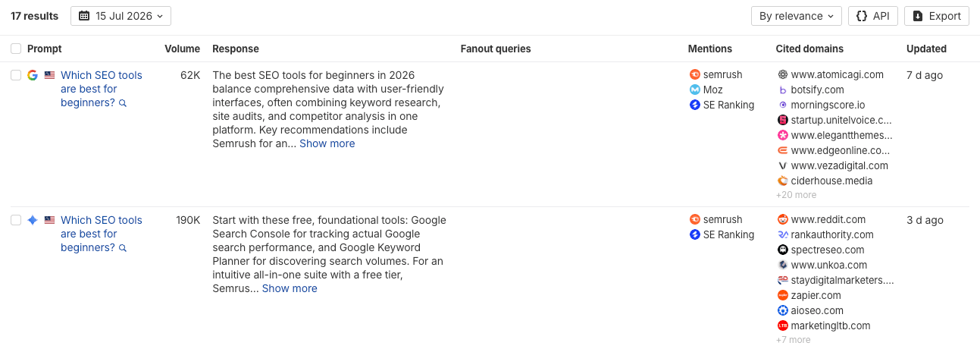This screenshot has width=980, height=349.
Task: Click the semrush logo icon in first row mentions
Action: [x=694, y=75]
